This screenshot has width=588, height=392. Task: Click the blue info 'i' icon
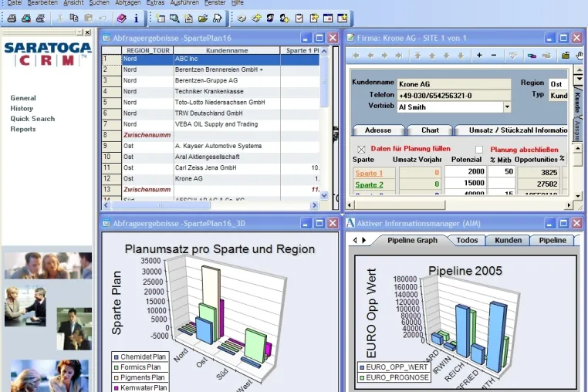pyautogui.click(x=136, y=18)
